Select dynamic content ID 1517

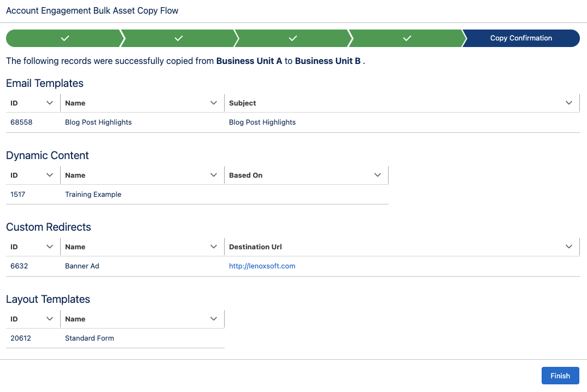[17, 194]
